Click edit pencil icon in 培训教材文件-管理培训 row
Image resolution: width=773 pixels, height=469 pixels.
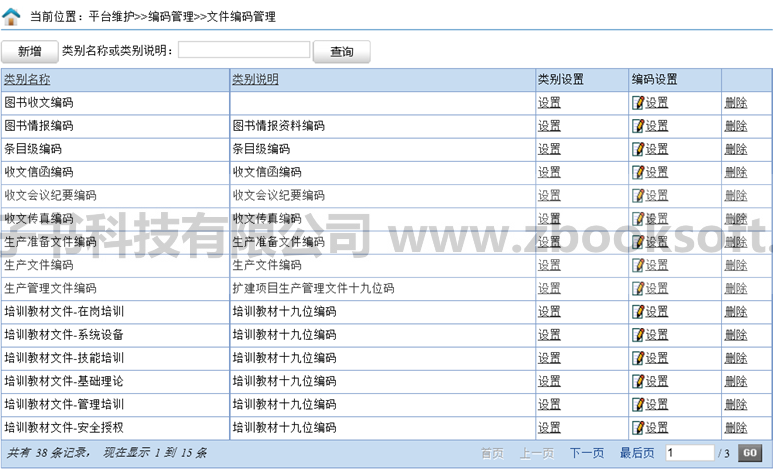638,404
